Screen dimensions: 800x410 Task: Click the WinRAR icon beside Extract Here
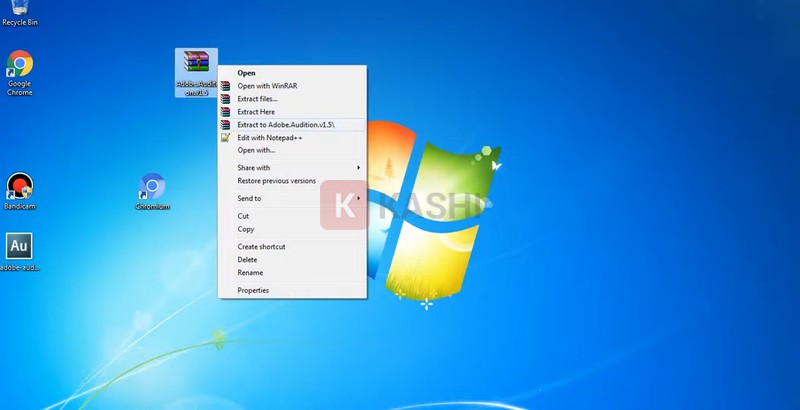click(x=226, y=112)
